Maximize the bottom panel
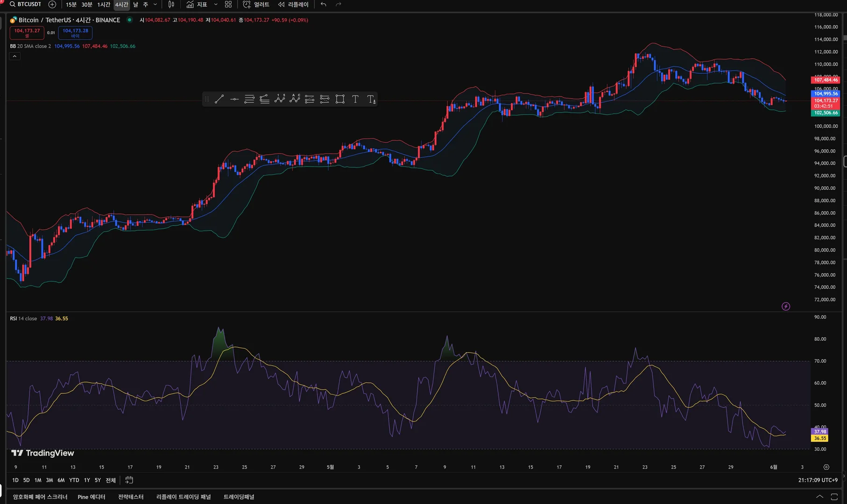 pos(834,497)
